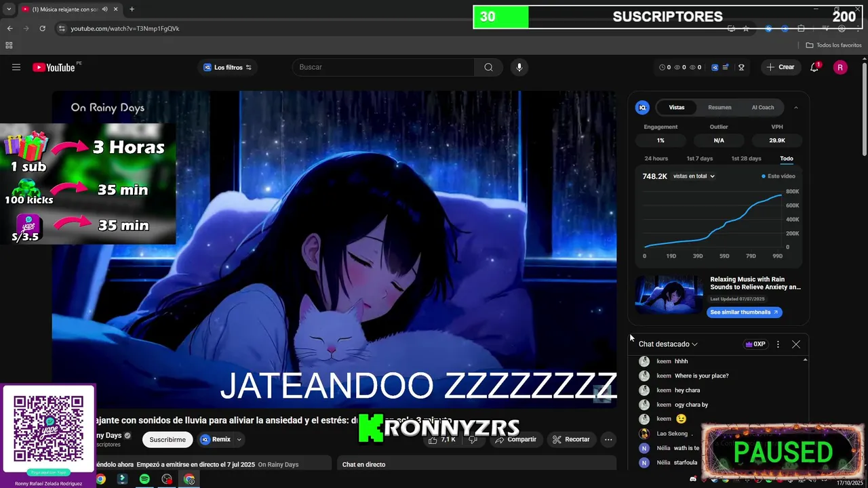Select the 1st 7 days range

pyautogui.click(x=699, y=159)
